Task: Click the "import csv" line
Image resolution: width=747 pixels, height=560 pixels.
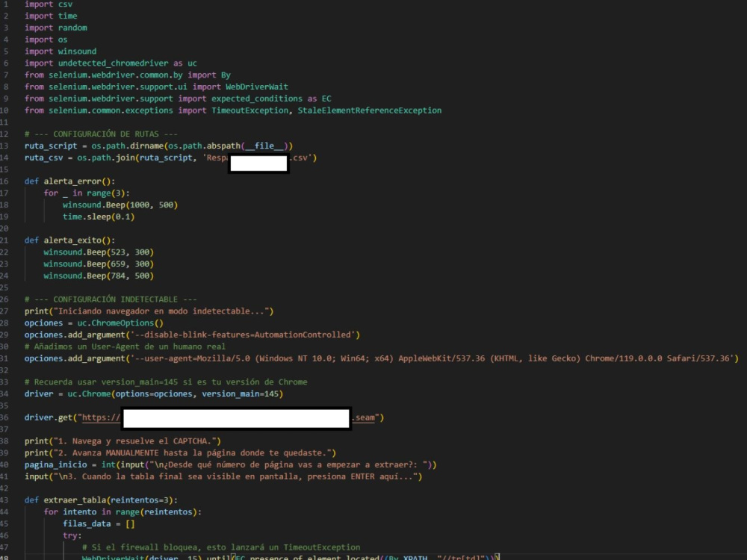Action: [x=49, y=4]
